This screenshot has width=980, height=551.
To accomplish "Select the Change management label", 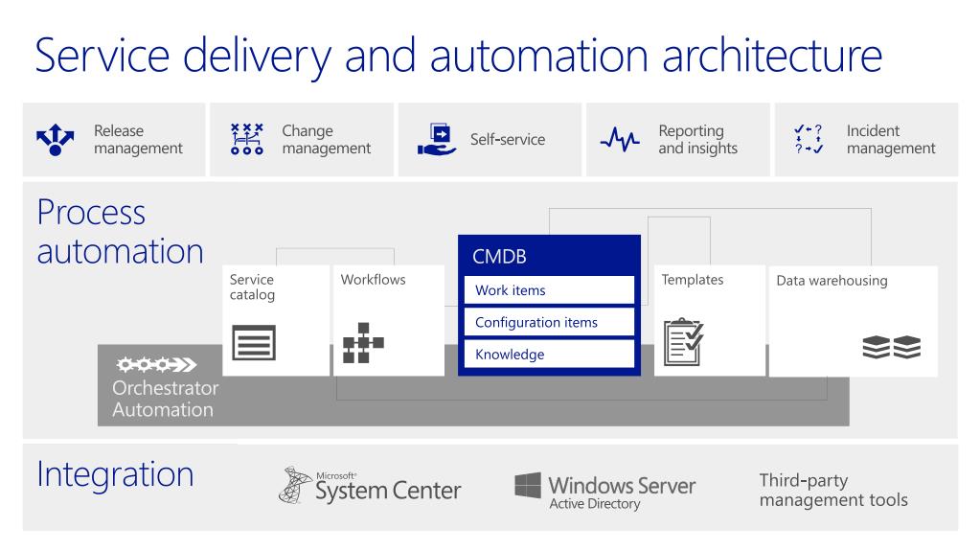I will tap(327, 140).
